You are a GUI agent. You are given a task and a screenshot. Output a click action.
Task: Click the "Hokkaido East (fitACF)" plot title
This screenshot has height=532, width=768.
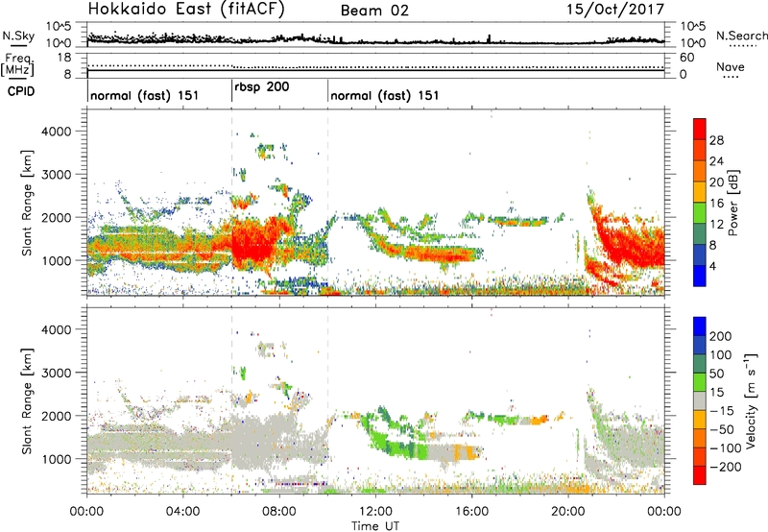(x=186, y=10)
